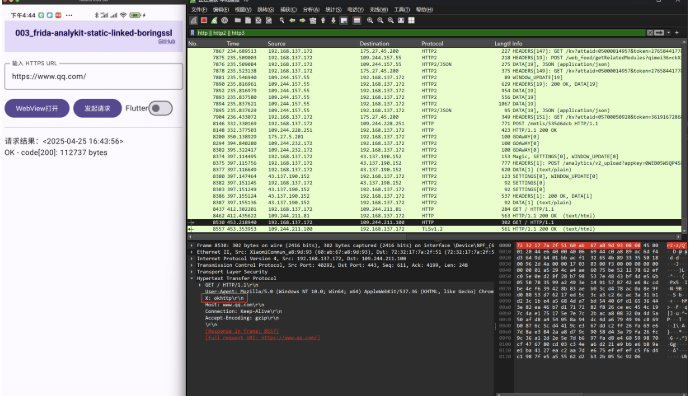This screenshot has height=396, width=690.
Task: Open the 编辑(E) menu
Action: point(221,10)
